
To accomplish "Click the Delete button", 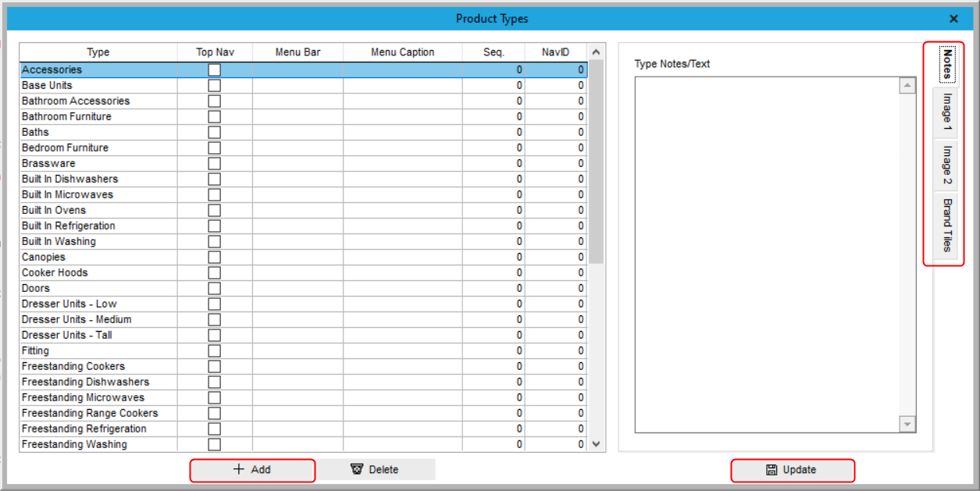I will tap(377, 469).
